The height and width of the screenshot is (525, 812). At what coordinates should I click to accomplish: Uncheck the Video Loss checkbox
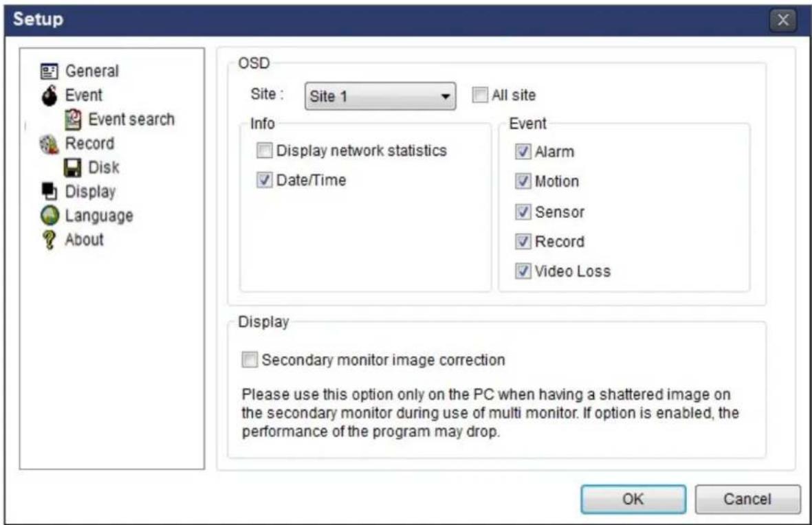(x=523, y=271)
